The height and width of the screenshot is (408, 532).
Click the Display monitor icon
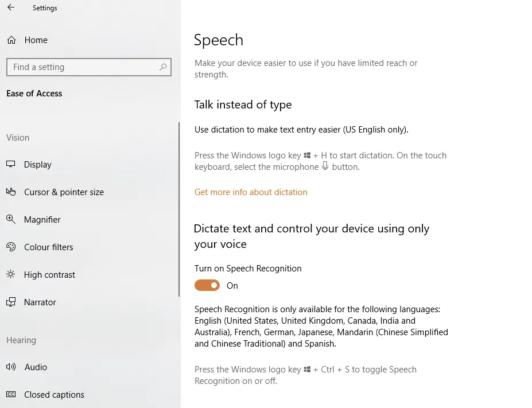11,164
